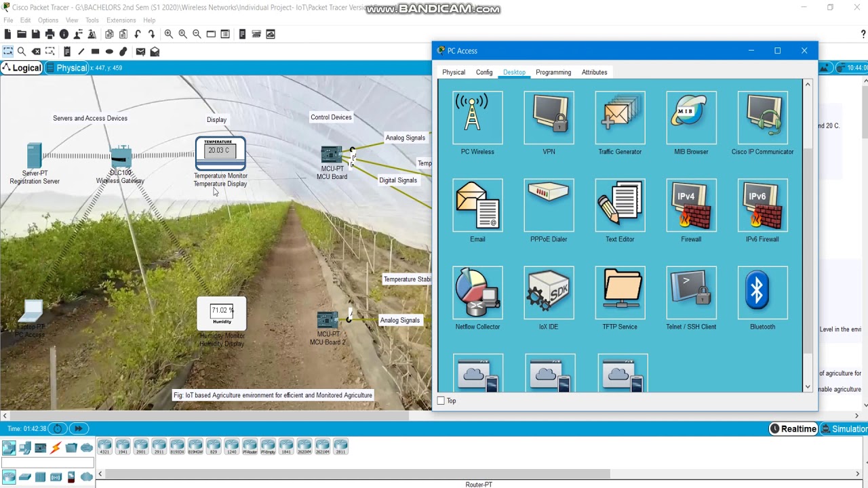Click the help question mark icon

(x=863, y=34)
